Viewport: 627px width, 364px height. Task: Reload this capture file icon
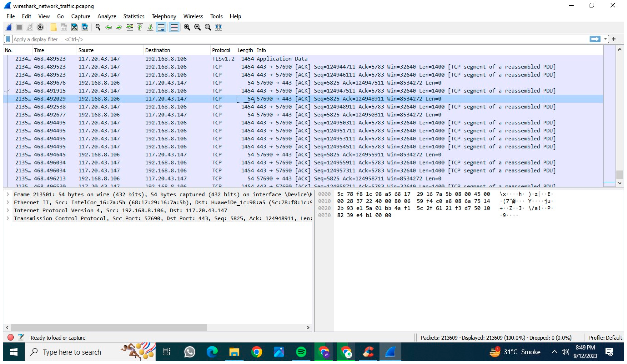click(x=85, y=27)
